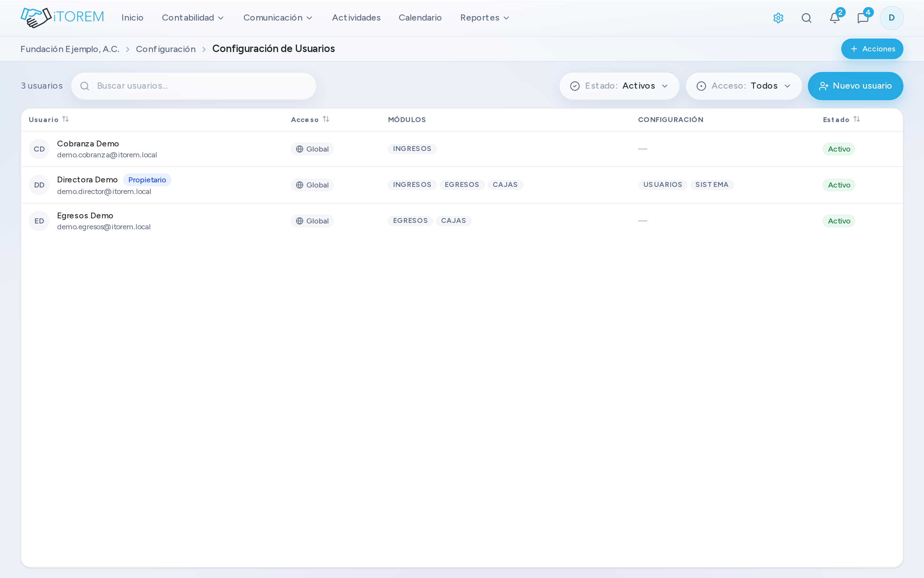Click the MÓDULOS column header
This screenshot has width=924, height=578.
tap(406, 120)
